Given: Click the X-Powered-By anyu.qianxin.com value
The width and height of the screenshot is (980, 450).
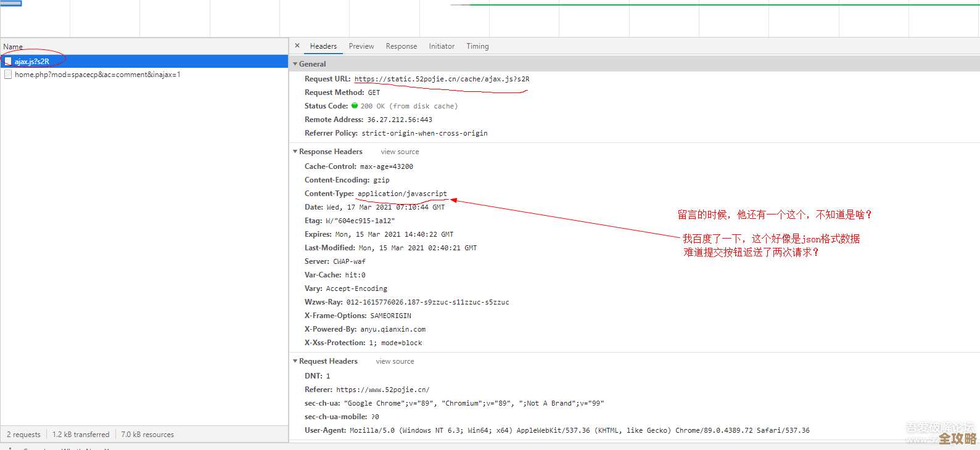Looking at the screenshot, I should tap(393, 329).
